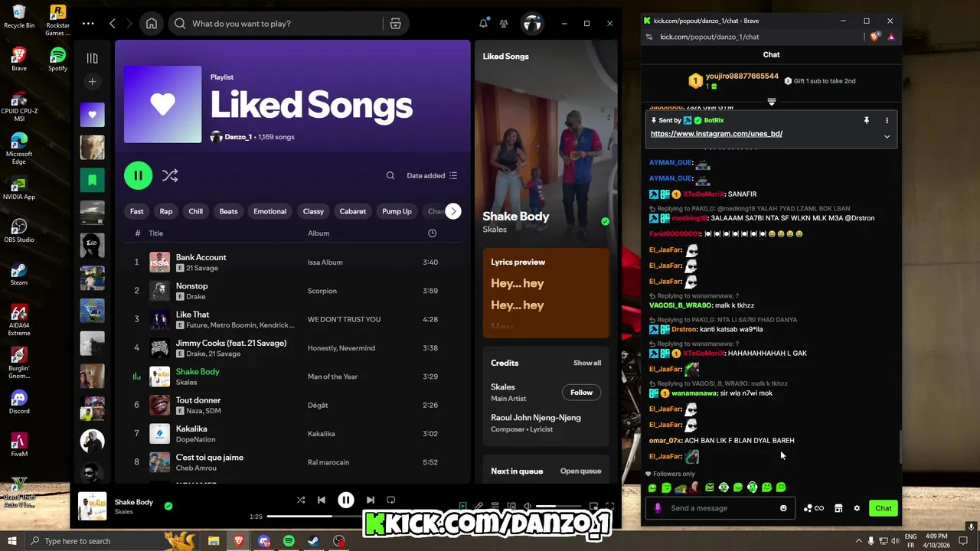Open the queue icon in the player bar
Image resolution: width=980 pixels, height=551 pixels.
[495, 506]
